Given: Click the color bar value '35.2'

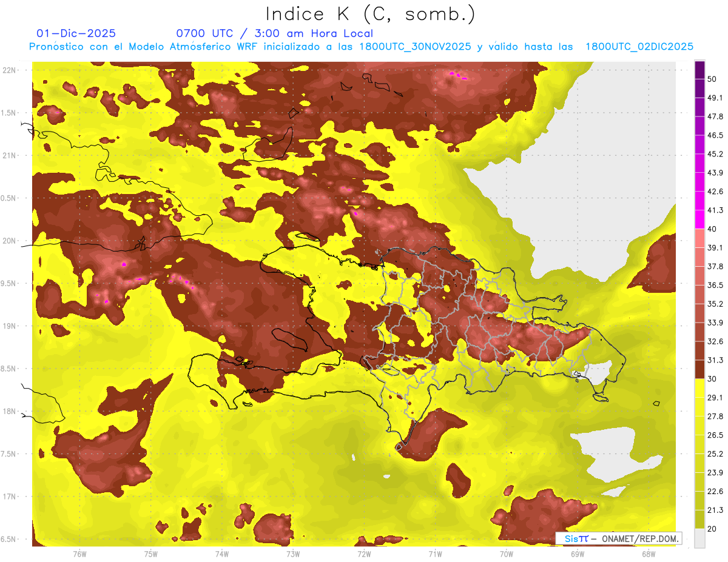Looking at the screenshot, I should point(715,304).
